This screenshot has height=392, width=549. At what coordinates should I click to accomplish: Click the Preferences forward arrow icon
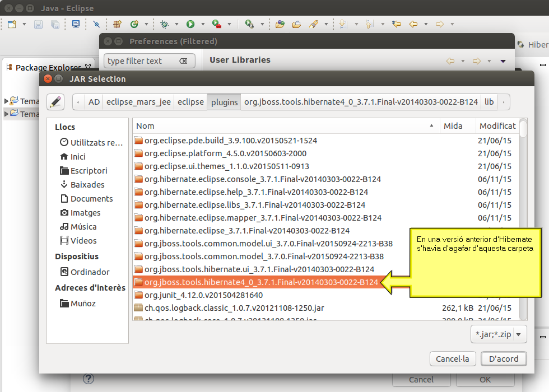(477, 61)
